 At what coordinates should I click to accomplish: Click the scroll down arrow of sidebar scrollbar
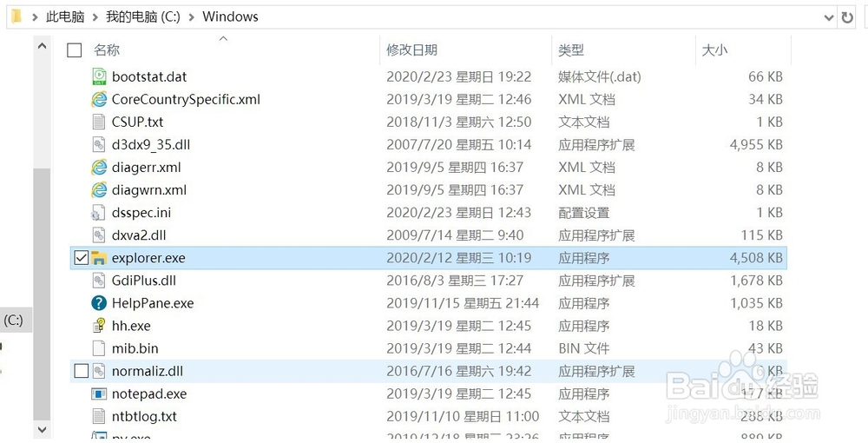click(x=42, y=429)
